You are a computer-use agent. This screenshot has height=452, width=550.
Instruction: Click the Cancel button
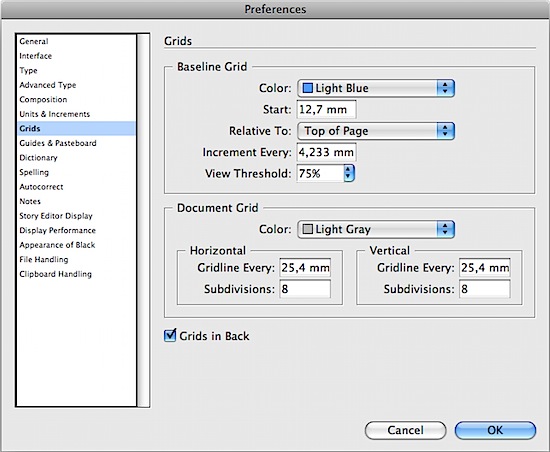[x=405, y=430]
